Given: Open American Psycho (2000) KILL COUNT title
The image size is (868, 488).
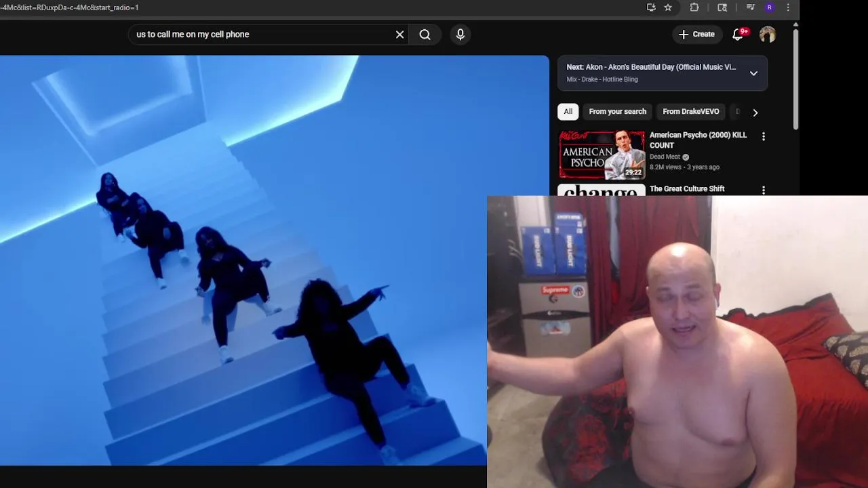Looking at the screenshot, I should point(698,140).
